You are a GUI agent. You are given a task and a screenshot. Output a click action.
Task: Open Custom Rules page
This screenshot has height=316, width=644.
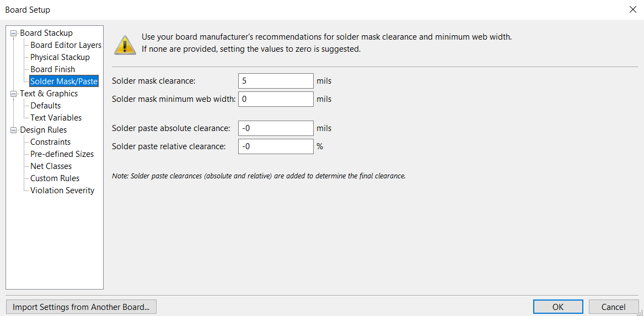55,178
